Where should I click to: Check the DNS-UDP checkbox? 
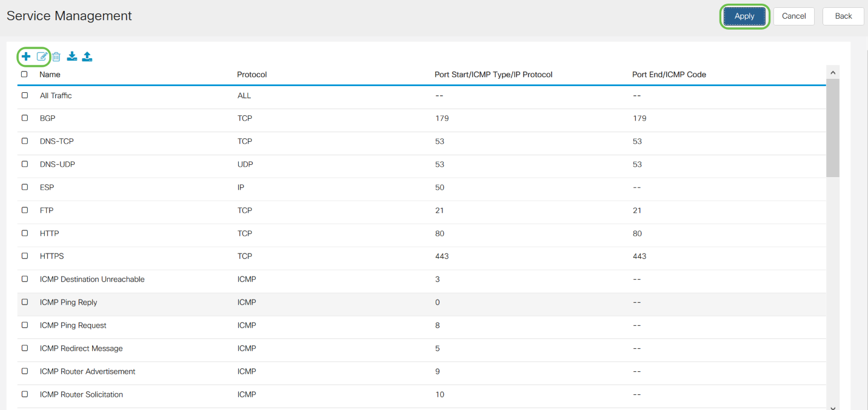(x=25, y=164)
